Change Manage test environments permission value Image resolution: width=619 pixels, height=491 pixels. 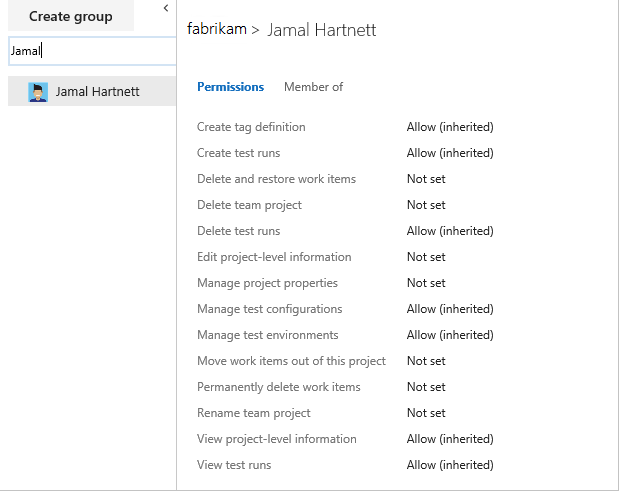click(x=450, y=335)
